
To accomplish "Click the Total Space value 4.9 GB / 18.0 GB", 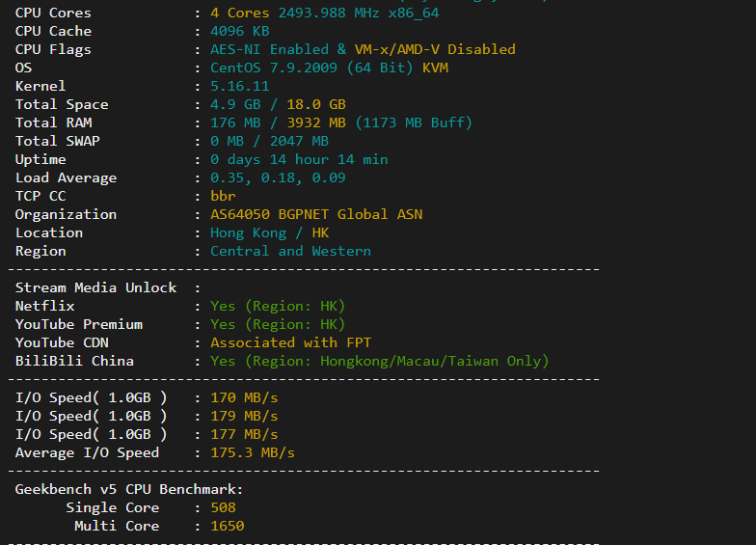I will point(278,104).
